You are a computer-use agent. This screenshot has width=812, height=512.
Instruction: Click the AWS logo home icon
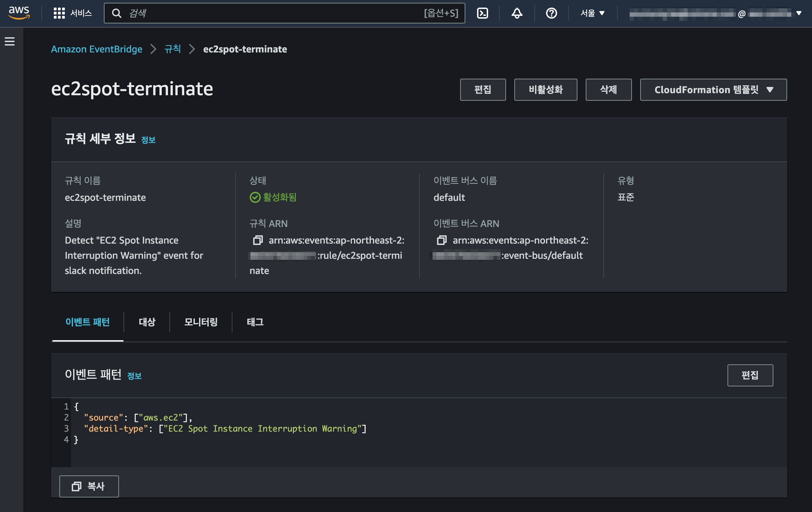tap(19, 13)
